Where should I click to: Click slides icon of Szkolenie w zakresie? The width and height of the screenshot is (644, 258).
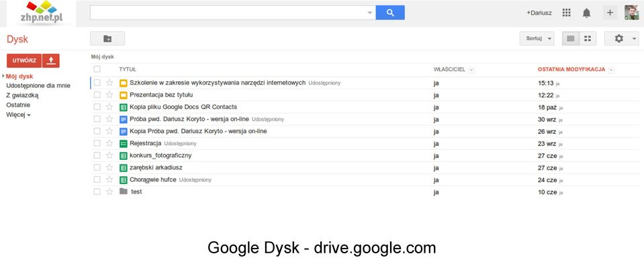point(123,83)
